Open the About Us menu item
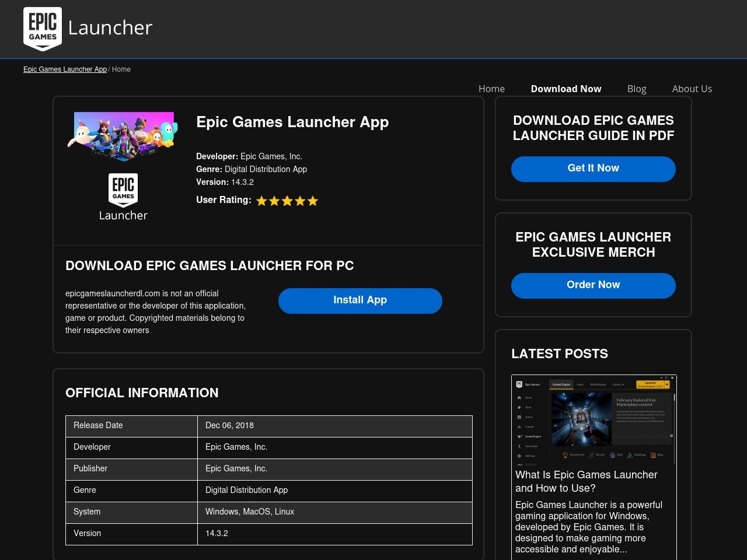The width and height of the screenshot is (747, 560). coord(692,89)
